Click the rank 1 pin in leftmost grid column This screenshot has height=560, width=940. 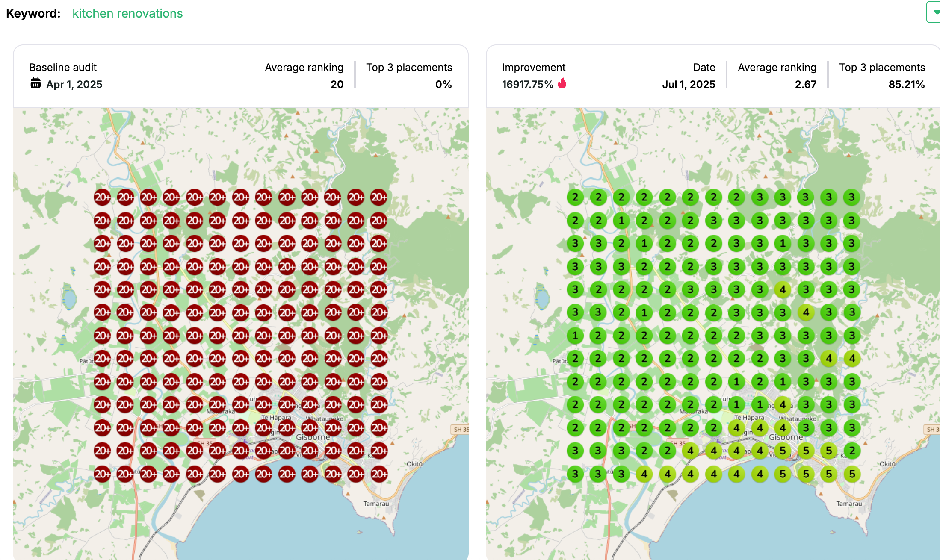coord(575,336)
